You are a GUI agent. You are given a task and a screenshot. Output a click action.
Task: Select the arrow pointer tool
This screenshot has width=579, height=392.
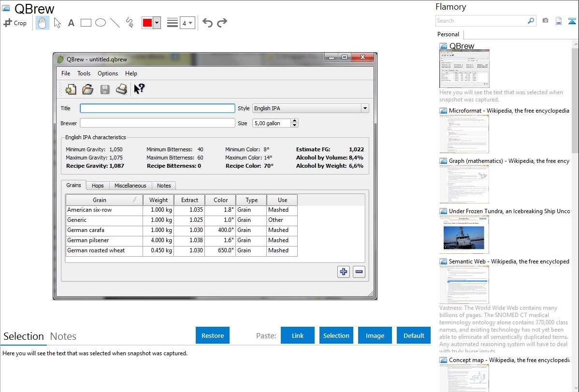57,23
